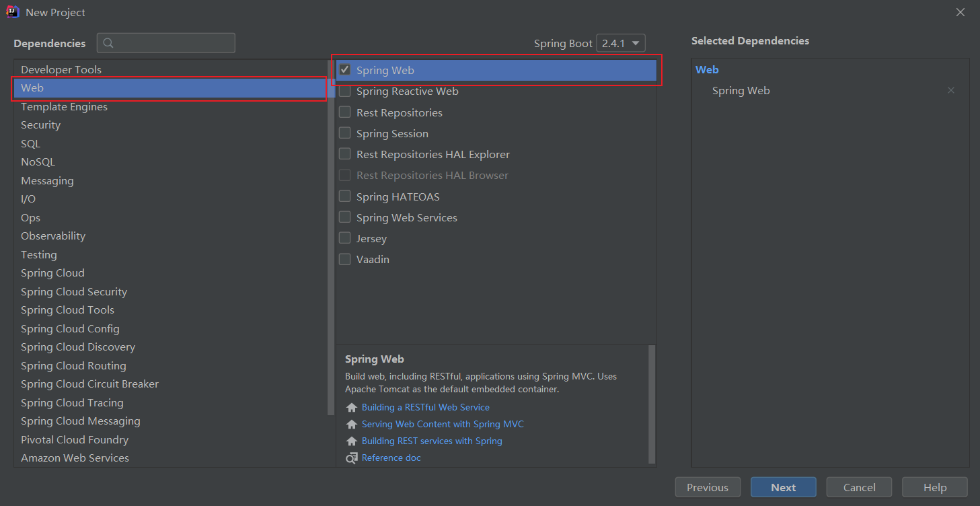Viewport: 980px width, 506px height.
Task: Choose the NoSQL category
Action: (x=170, y=162)
